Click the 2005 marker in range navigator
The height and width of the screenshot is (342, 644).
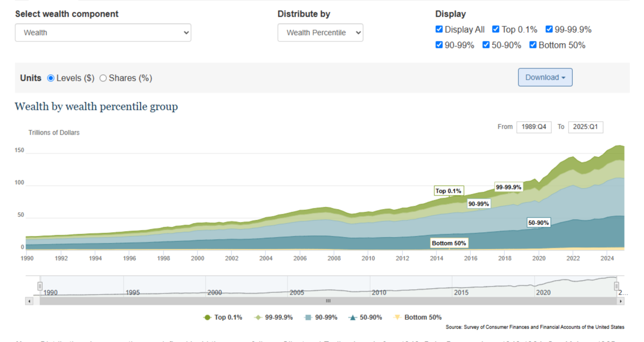pos(297,292)
